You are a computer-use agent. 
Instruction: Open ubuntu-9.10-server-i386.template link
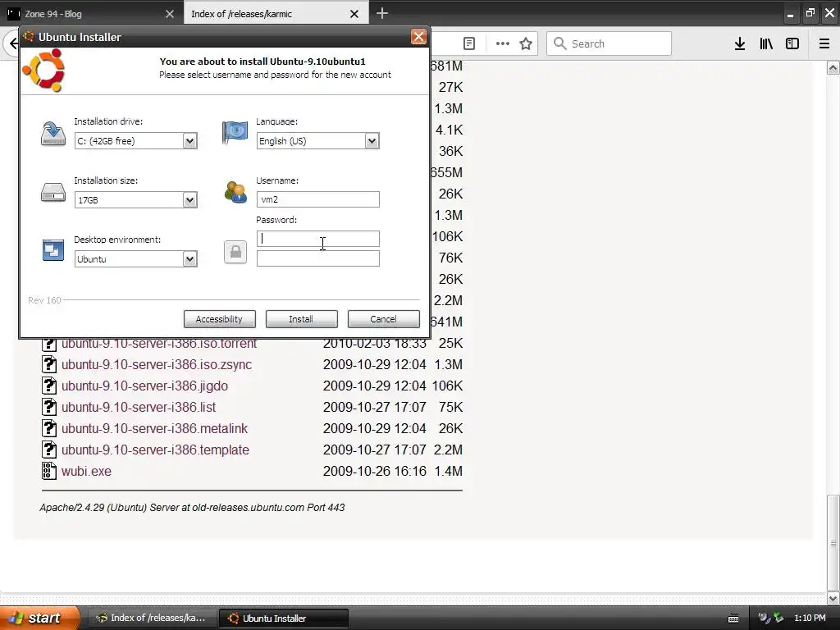tap(155, 450)
